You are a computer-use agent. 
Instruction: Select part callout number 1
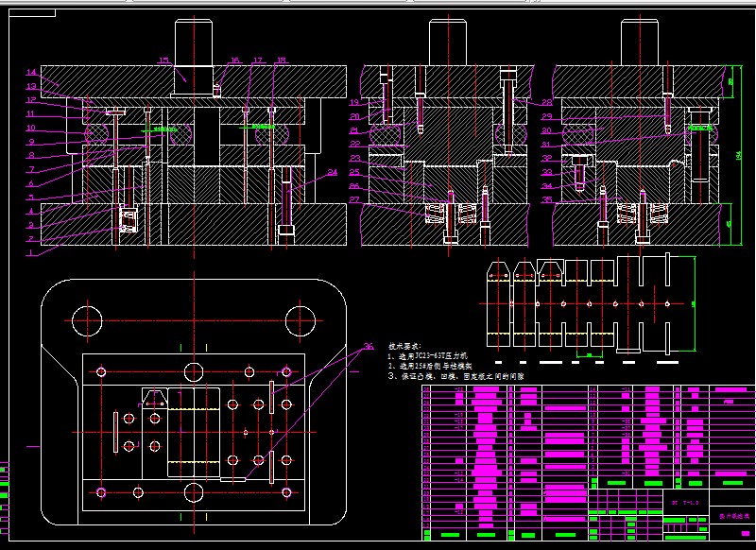[31, 252]
